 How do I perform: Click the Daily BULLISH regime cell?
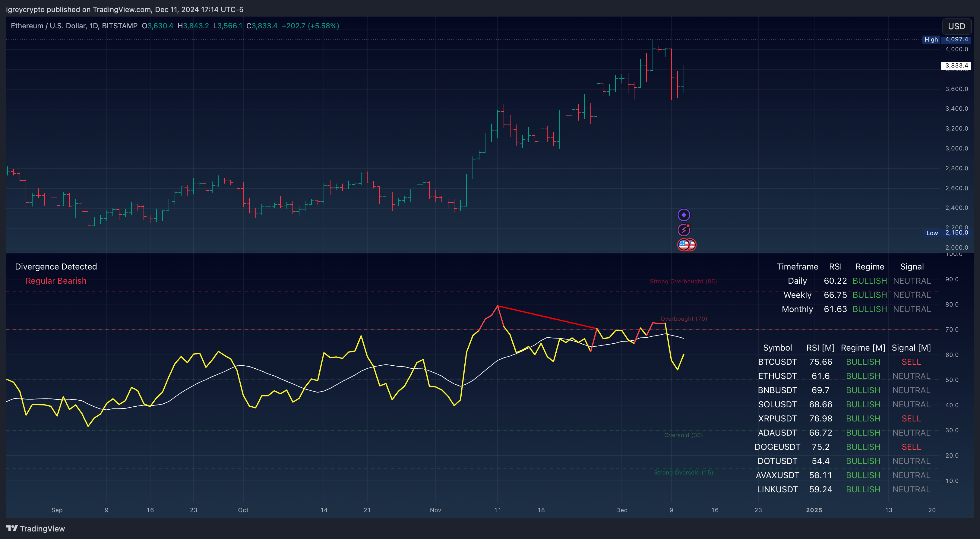(870, 281)
